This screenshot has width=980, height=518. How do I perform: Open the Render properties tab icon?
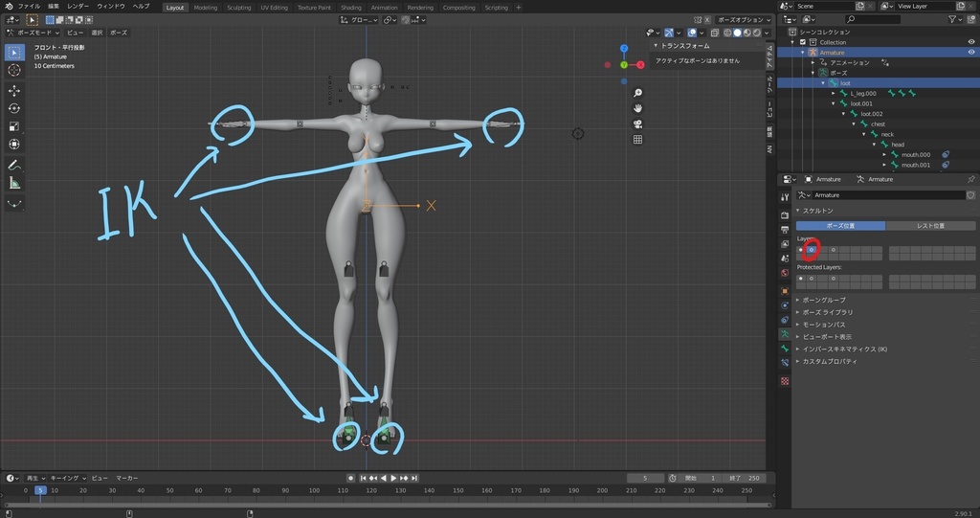(785, 215)
